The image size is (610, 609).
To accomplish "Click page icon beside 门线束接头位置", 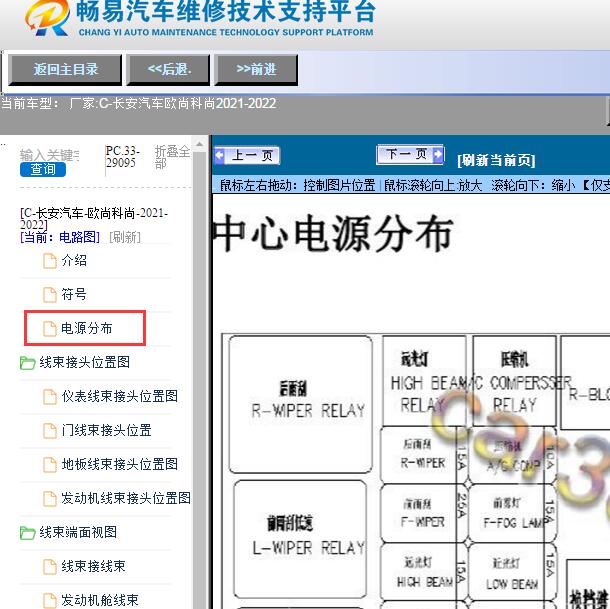I will tap(49, 431).
